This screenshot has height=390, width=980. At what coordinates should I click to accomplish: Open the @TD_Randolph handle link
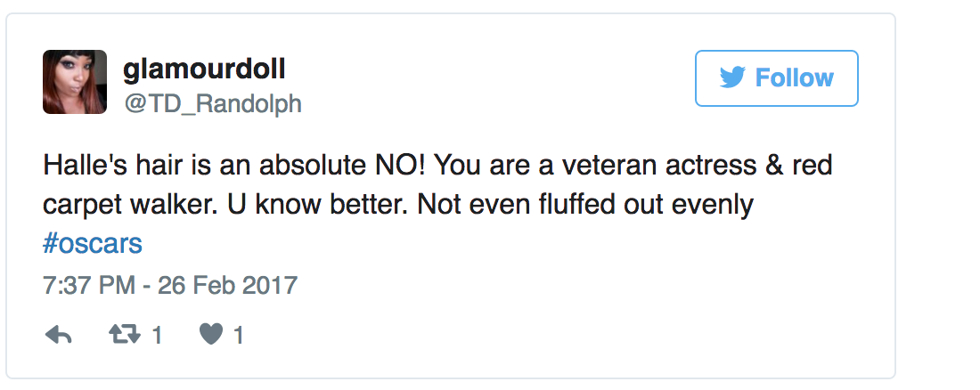[212, 104]
